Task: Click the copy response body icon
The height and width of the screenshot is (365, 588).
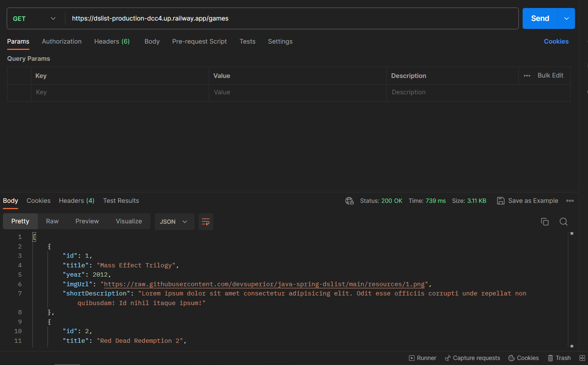Action: point(545,221)
